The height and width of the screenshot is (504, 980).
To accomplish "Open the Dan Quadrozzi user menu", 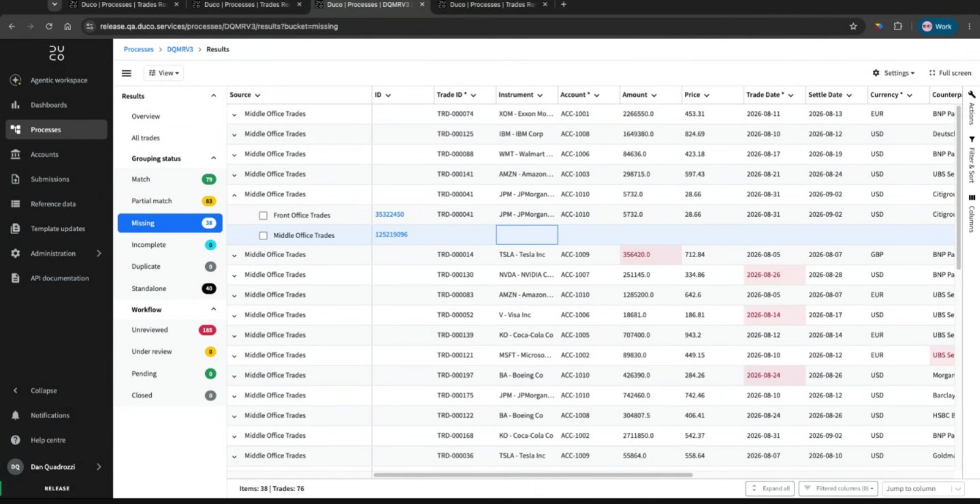I will click(56, 467).
